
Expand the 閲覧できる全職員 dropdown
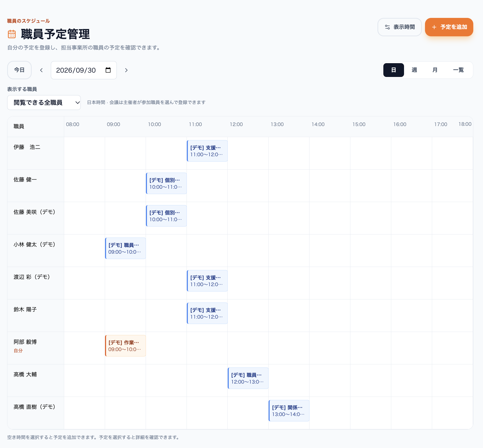click(44, 103)
